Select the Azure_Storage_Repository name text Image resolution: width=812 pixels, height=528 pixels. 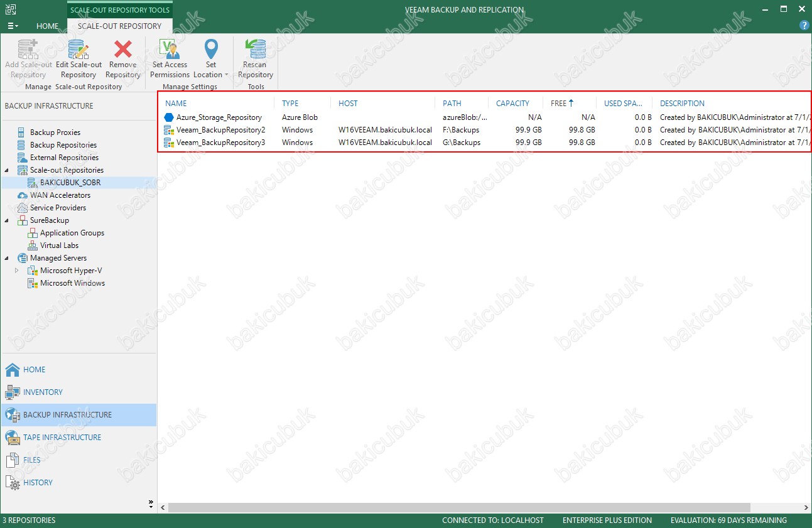click(219, 117)
